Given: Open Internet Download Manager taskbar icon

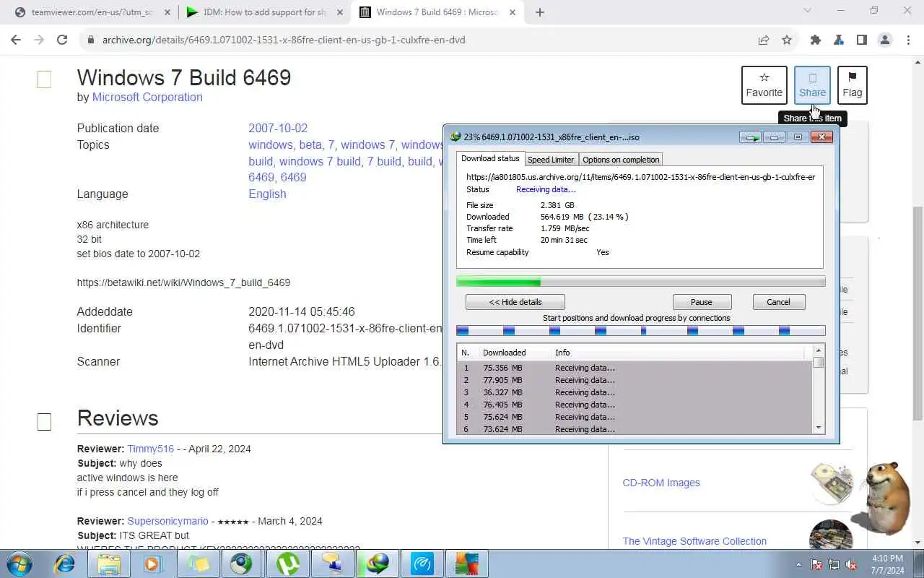Looking at the screenshot, I should point(378,564).
